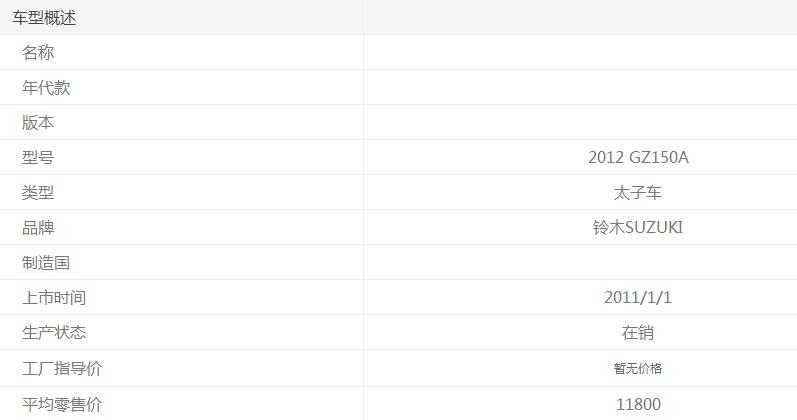
Task: Select the 太子车 type value
Action: [638, 193]
